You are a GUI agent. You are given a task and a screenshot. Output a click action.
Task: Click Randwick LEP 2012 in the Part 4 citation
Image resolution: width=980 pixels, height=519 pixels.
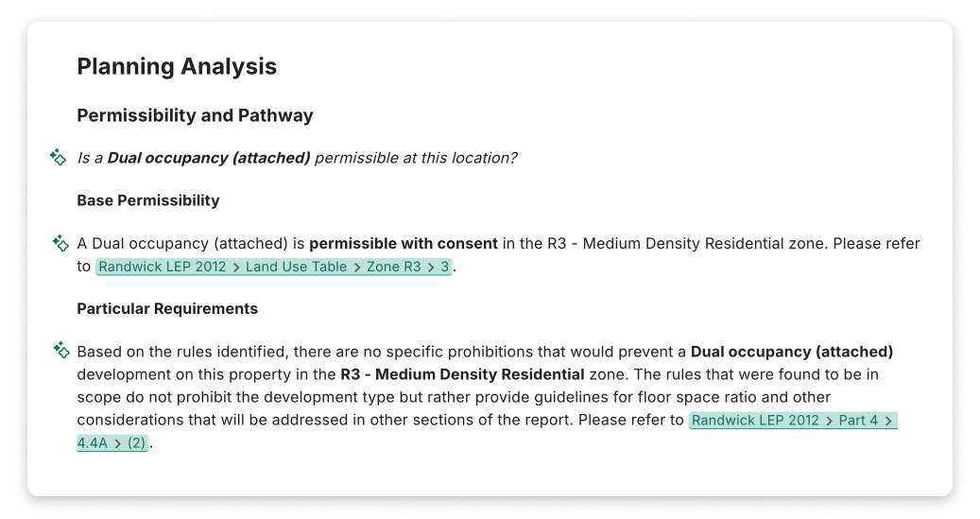coord(755,420)
